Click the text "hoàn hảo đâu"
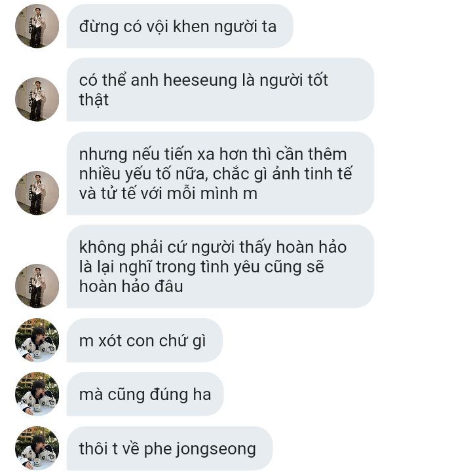The width and height of the screenshot is (471, 476). click(x=131, y=286)
